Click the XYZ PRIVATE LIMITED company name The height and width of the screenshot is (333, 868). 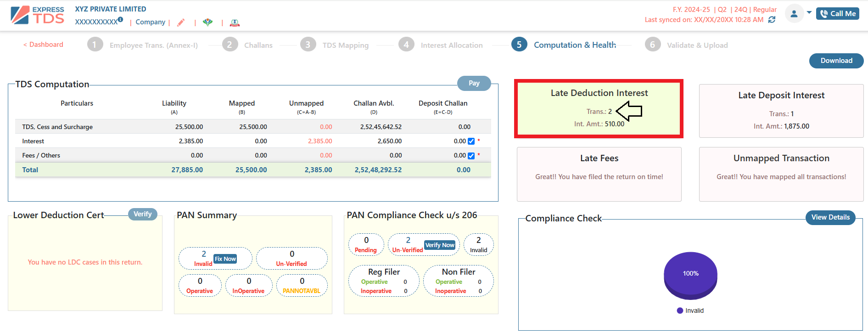(x=111, y=9)
